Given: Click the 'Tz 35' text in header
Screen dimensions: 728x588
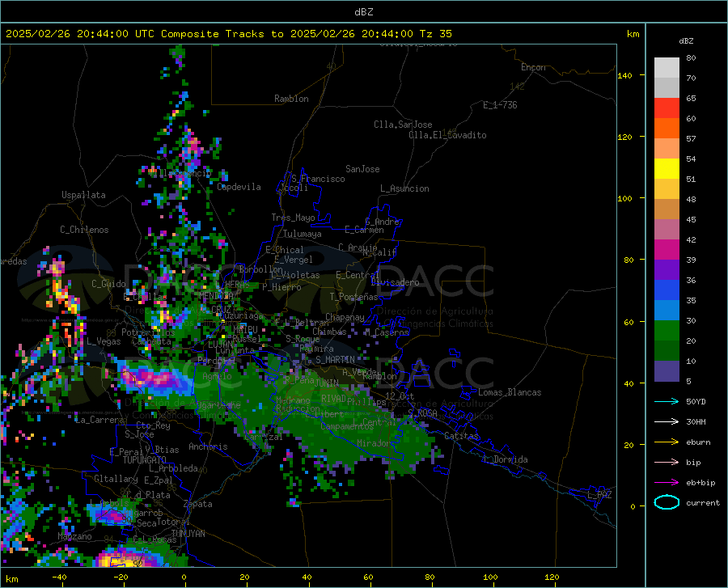Looking at the screenshot, I should point(435,34).
